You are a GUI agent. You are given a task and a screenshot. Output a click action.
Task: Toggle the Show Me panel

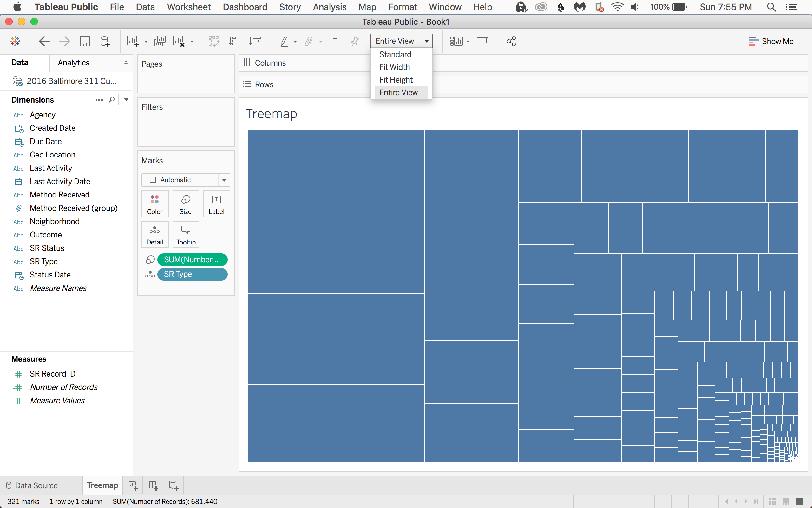(x=771, y=41)
